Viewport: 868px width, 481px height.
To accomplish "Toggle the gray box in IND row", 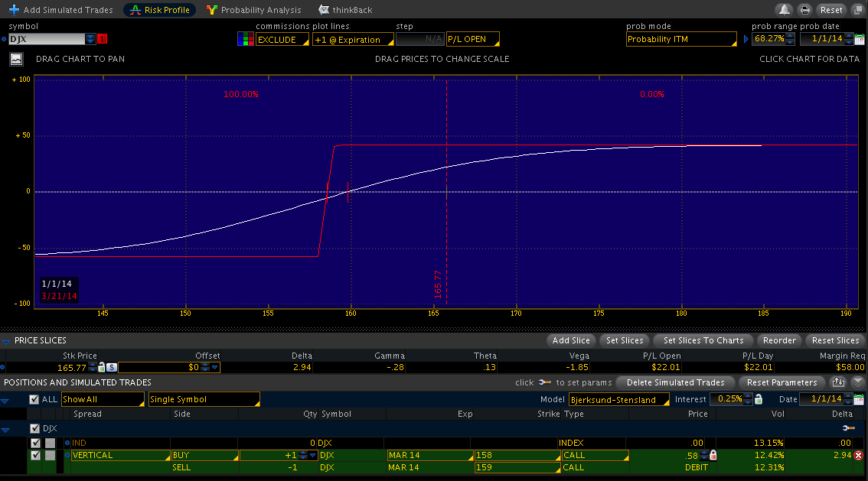I will [x=50, y=443].
